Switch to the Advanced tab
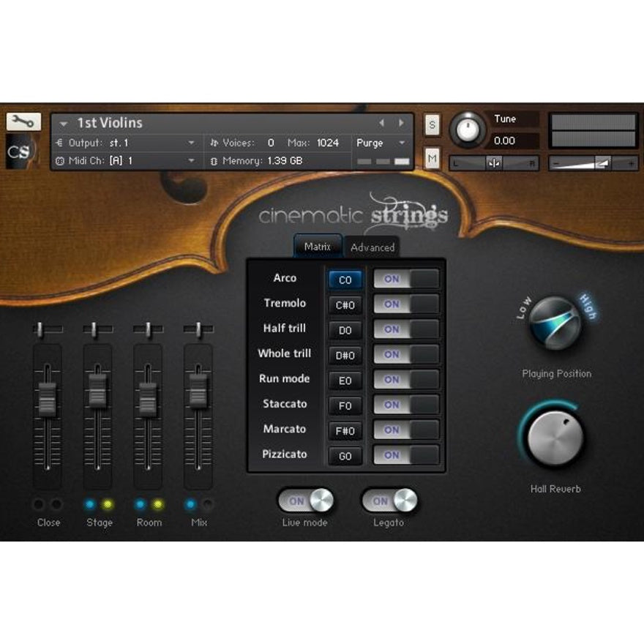 pos(372,247)
